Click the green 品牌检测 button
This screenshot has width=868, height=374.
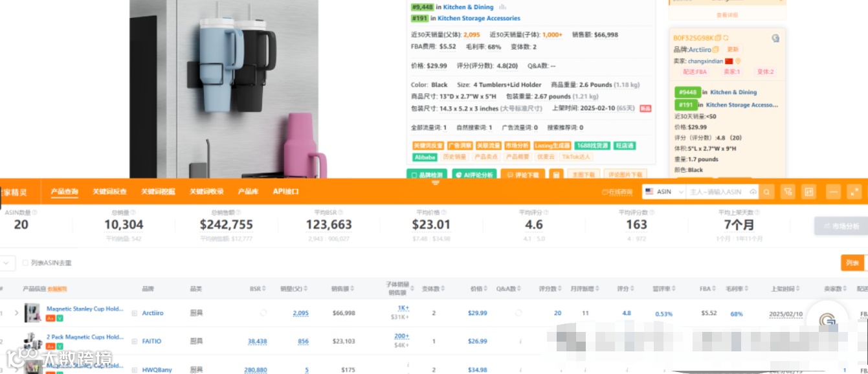pyautogui.click(x=427, y=175)
